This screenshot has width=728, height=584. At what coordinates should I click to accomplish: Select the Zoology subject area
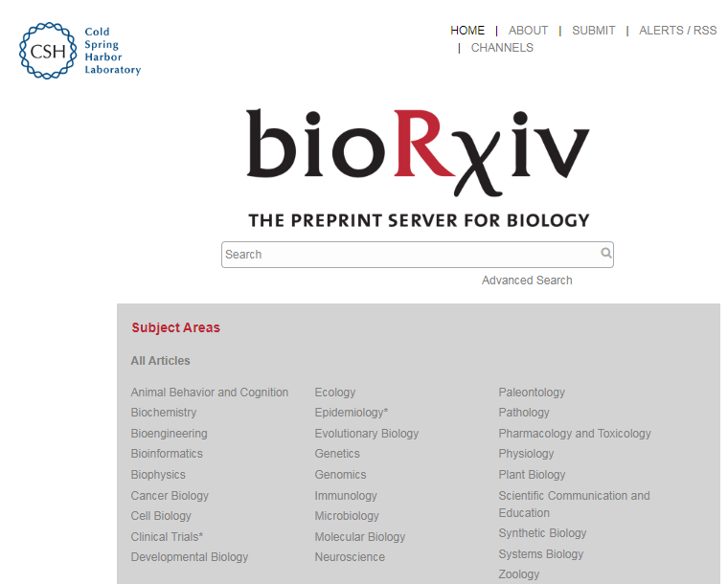click(519, 574)
